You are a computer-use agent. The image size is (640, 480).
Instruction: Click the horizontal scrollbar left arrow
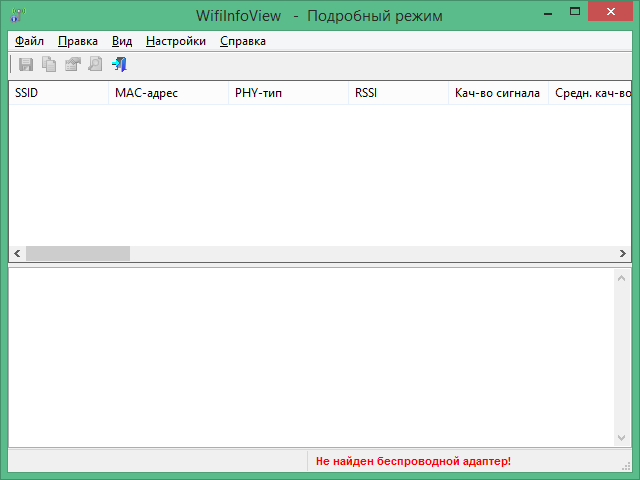tap(16, 254)
